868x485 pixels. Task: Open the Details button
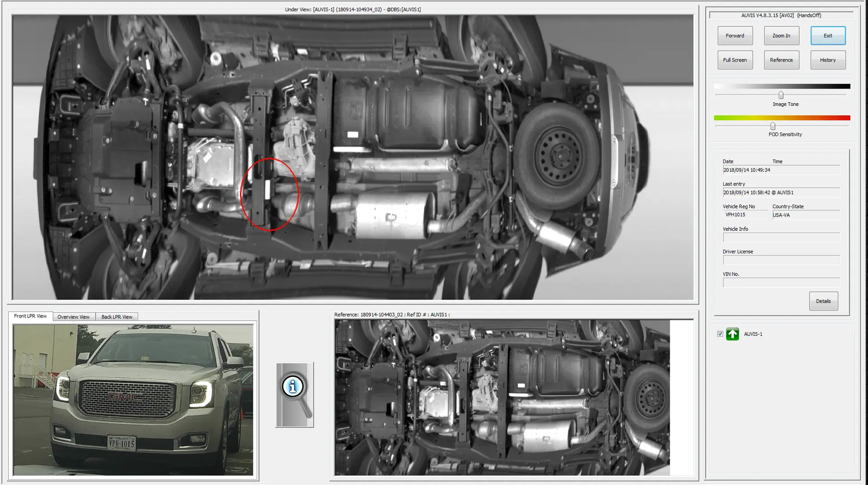click(x=823, y=301)
